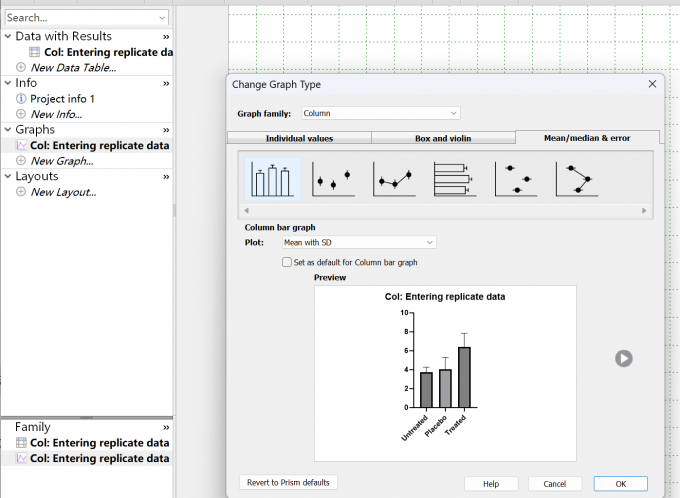This screenshot has width=680, height=498.
Task: Click the Cancel button
Action: pos(555,484)
